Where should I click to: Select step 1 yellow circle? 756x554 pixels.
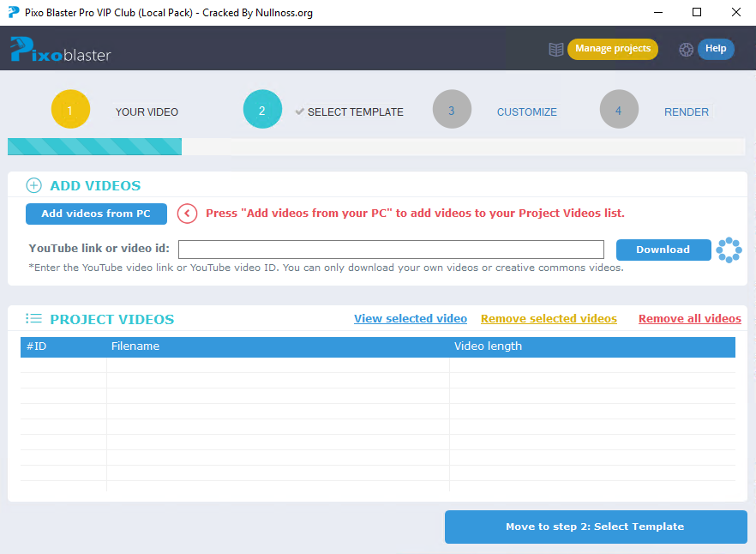(x=70, y=109)
